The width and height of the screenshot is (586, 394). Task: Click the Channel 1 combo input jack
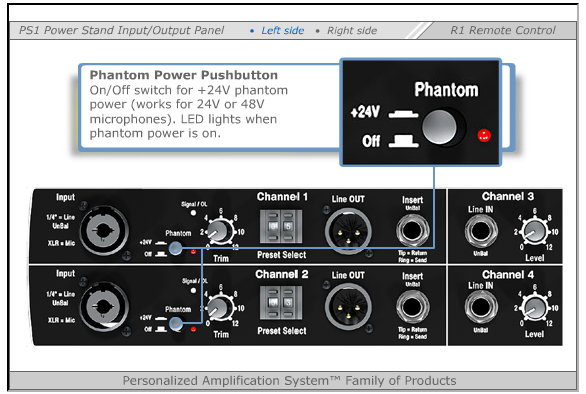pyautogui.click(x=104, y=231)
